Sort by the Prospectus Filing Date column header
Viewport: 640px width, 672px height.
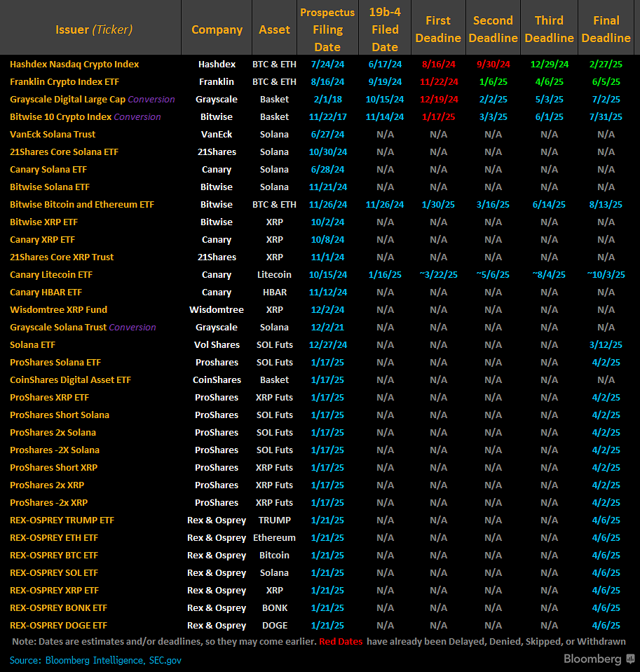coord(327,27)
